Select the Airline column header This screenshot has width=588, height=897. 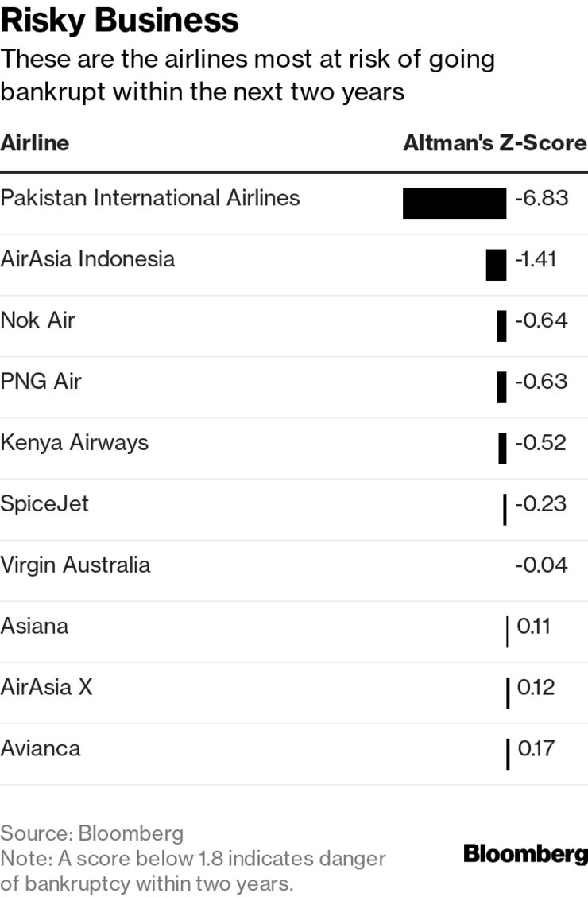[34, 142]
